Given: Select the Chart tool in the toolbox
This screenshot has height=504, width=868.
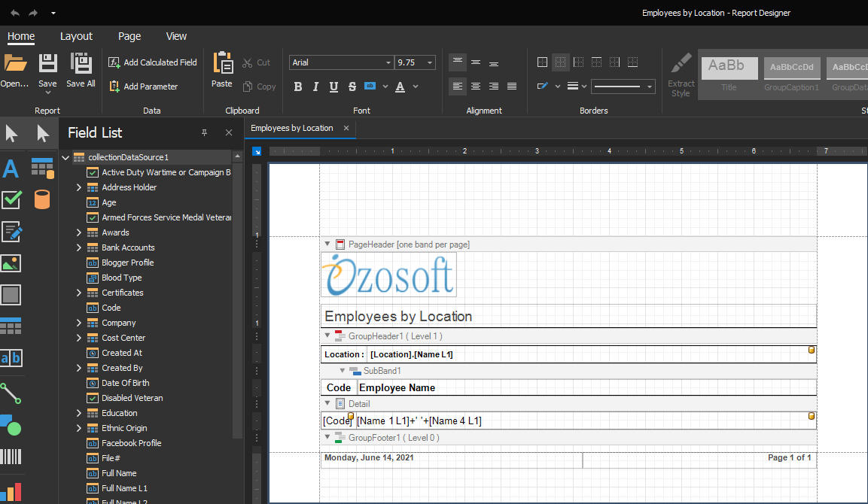Looking at the screenshot, I should pos(11,491).
